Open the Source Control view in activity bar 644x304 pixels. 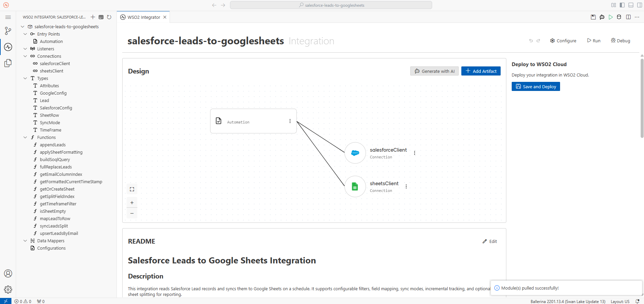[x=8, y=31]
